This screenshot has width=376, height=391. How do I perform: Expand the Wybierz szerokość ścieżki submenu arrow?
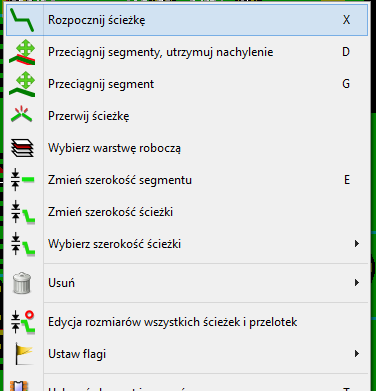point(357,244)
